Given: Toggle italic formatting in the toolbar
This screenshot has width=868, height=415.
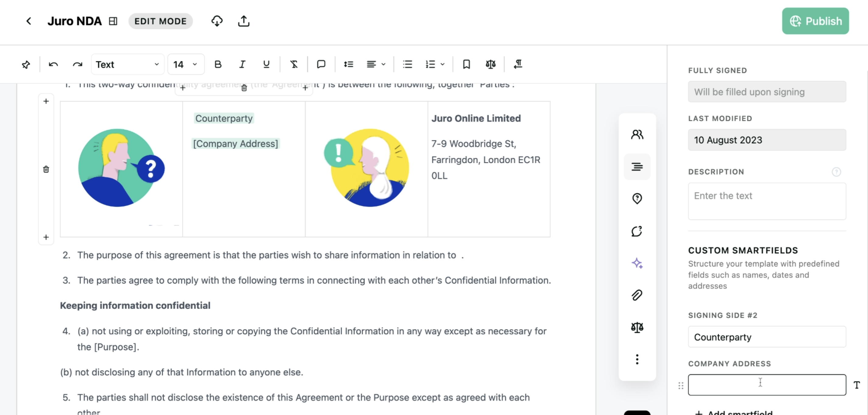Looking at the screenshot, I should tap(242, 64).
